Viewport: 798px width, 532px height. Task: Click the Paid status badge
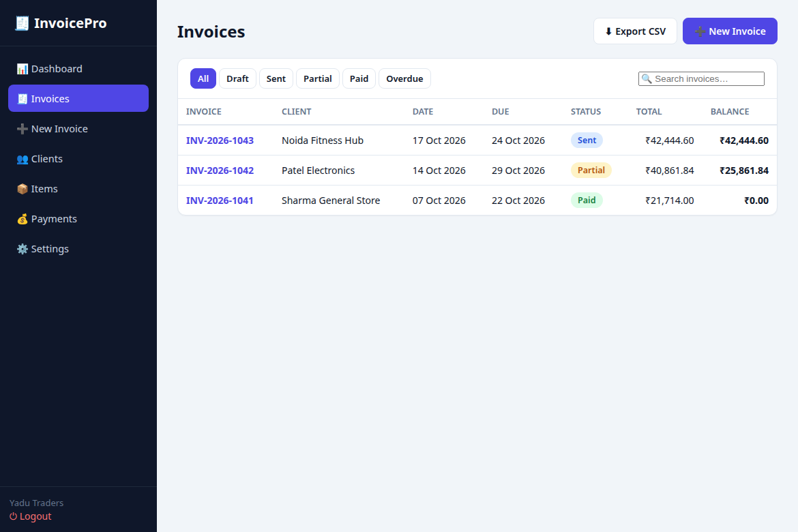587,200
